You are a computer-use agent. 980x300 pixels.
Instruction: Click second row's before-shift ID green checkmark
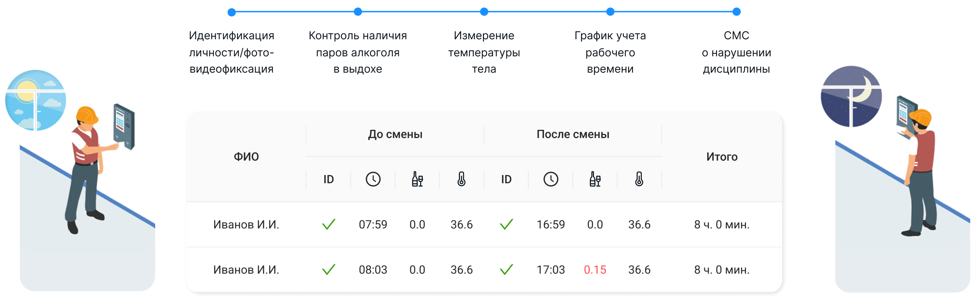(328, 270)
